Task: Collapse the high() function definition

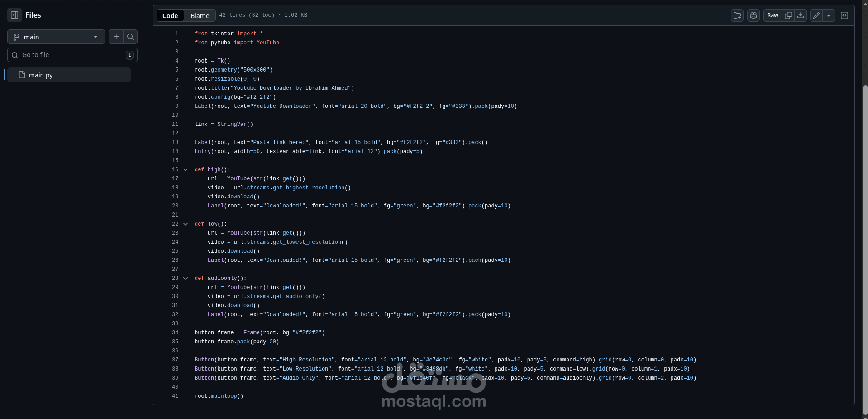Action: (x=186, y=169)
